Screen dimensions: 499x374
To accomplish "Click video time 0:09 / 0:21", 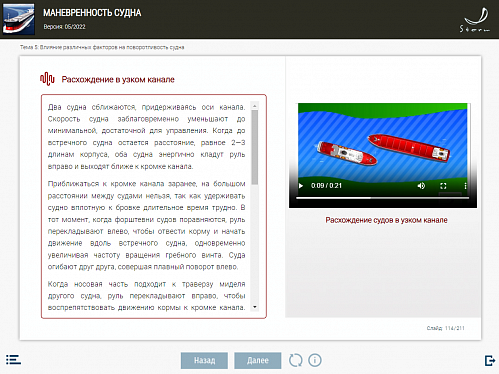I will click(x=326, y=186).
